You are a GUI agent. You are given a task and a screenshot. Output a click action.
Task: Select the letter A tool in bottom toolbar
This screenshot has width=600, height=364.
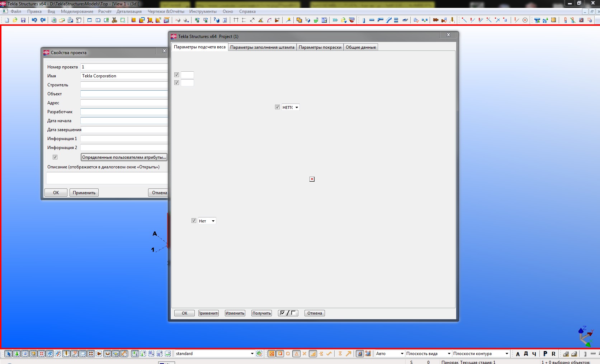[518, 354]
